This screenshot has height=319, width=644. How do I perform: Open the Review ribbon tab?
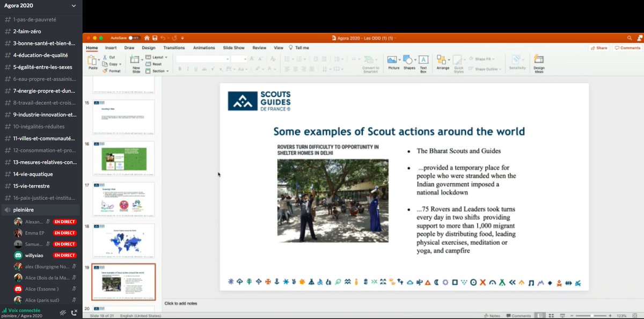[259, 48]
